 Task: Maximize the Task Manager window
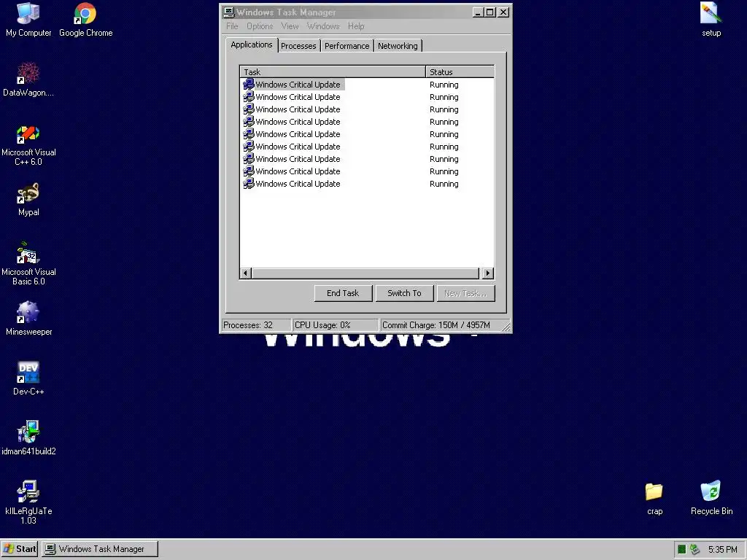pyautogui.click(x=489, y=12)
